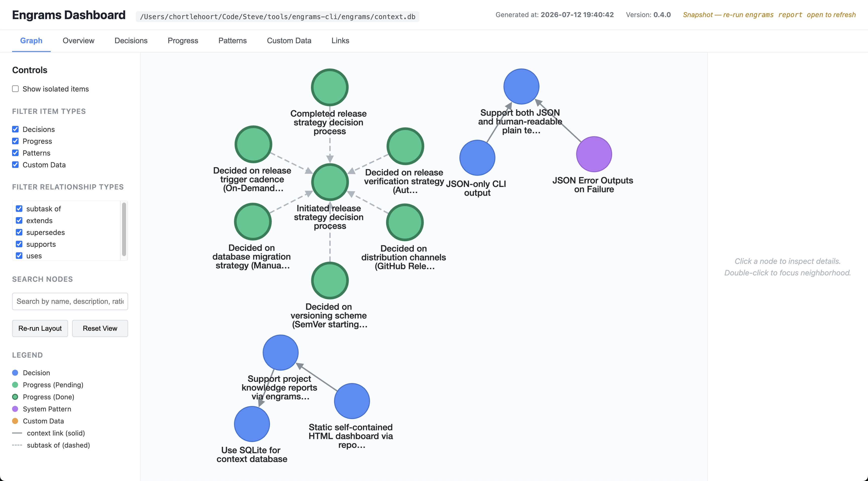868x481 pixels.
Task: Click the Filter Item Types heading
Action: tap(49, 112)
